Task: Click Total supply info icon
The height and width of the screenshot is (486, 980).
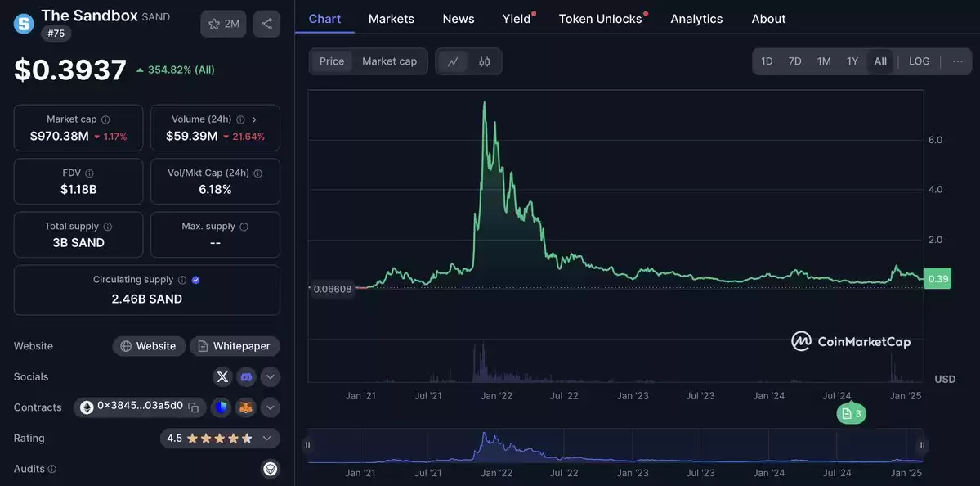Action: point(108,227)
